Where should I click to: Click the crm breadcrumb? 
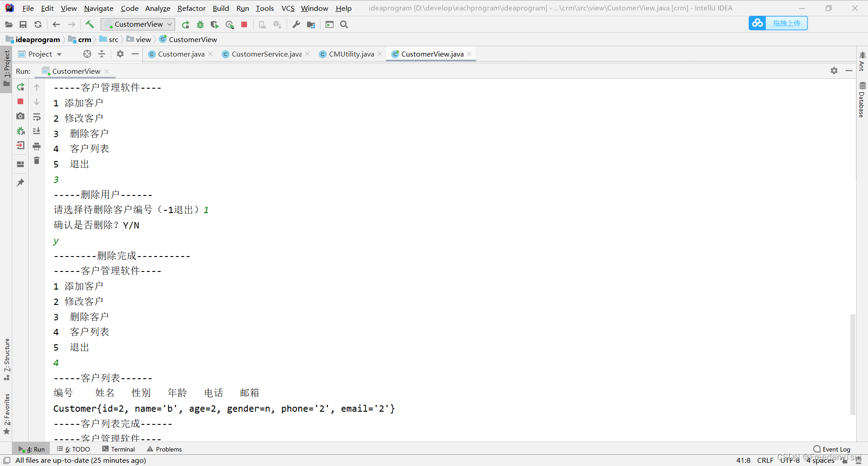pyautogui.click(x=80, y=39)
